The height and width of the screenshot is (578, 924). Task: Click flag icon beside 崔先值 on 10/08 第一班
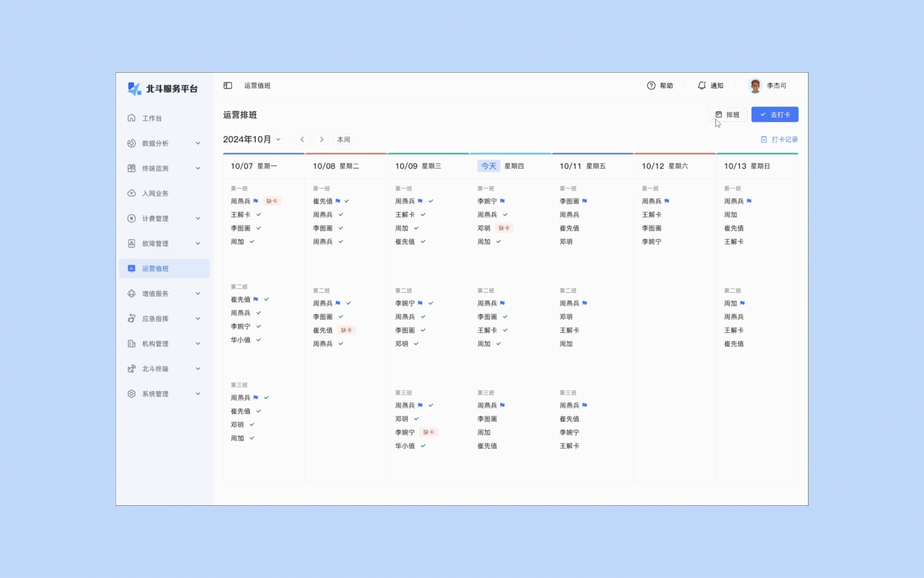(338, 201)
